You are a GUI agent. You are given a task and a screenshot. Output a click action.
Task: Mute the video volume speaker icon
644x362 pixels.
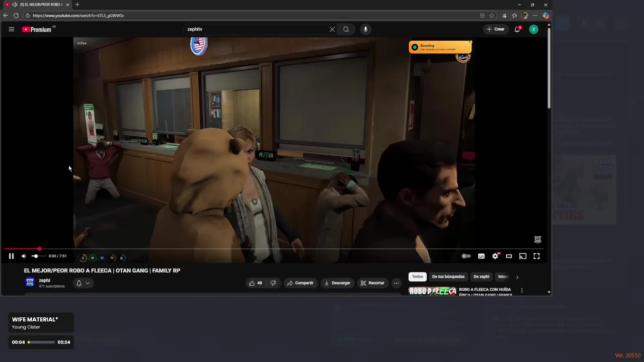(23, 256)
